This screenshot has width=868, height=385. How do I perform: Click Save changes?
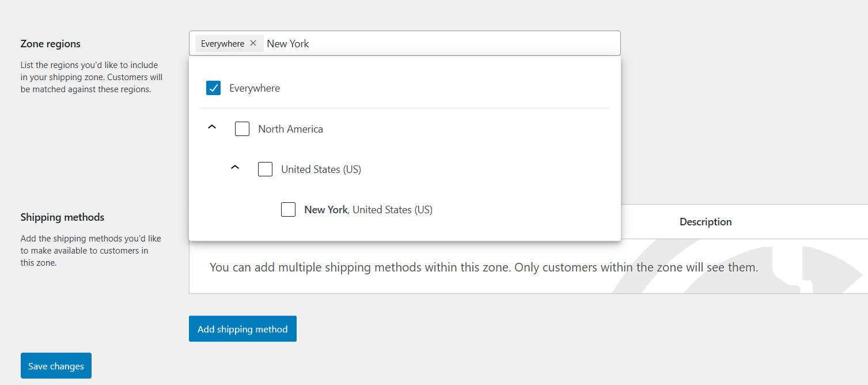[55, 365]
